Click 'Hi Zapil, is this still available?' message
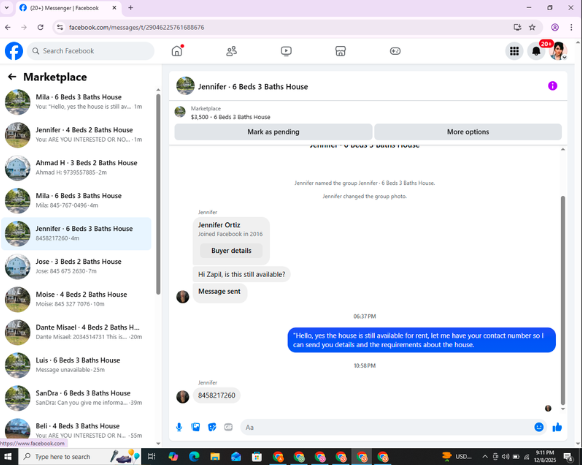Viewport: 582px width, 465px height. tap(242, 274)
